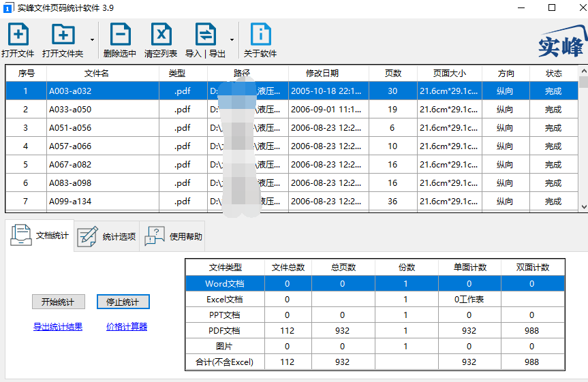This screenshot has height=382, width=588.
Task: Click the 修改日期 column header
Action: click(328, 73)
